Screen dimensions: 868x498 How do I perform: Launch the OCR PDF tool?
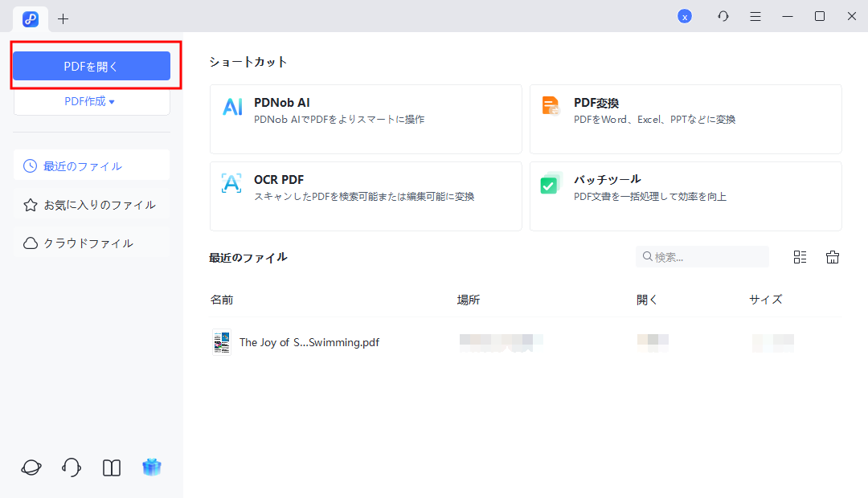coord(366,196)
